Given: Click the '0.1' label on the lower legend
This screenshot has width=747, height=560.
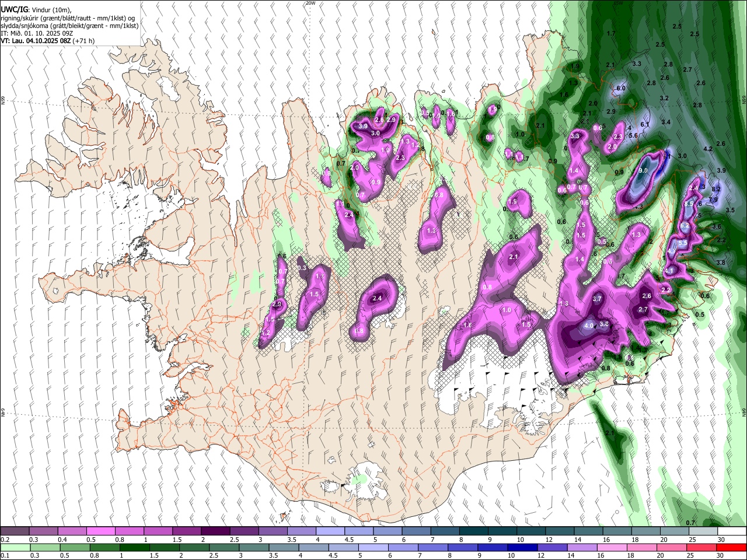Looking at the screenshot, I should 5,555.
